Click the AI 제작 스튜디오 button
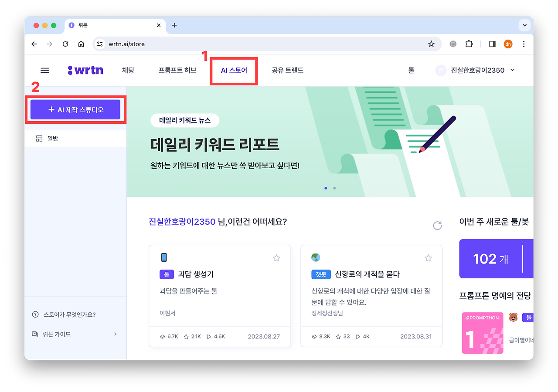 pos(75,110)
